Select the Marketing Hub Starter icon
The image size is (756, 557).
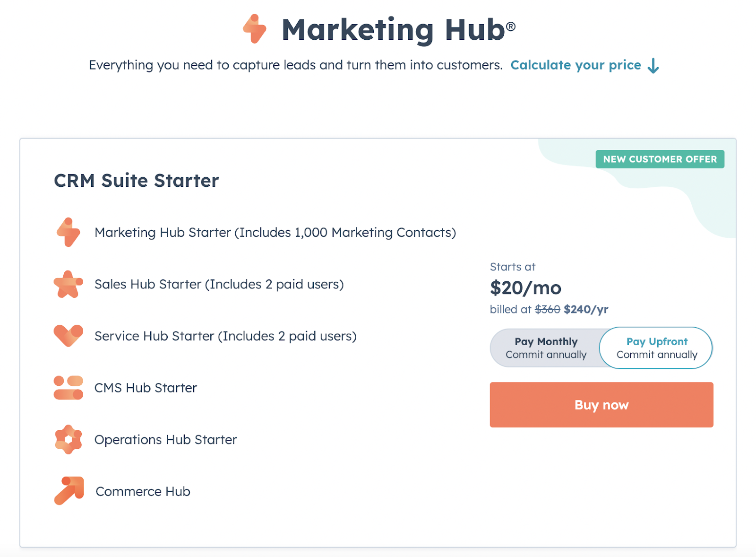[x=68, y=232]
